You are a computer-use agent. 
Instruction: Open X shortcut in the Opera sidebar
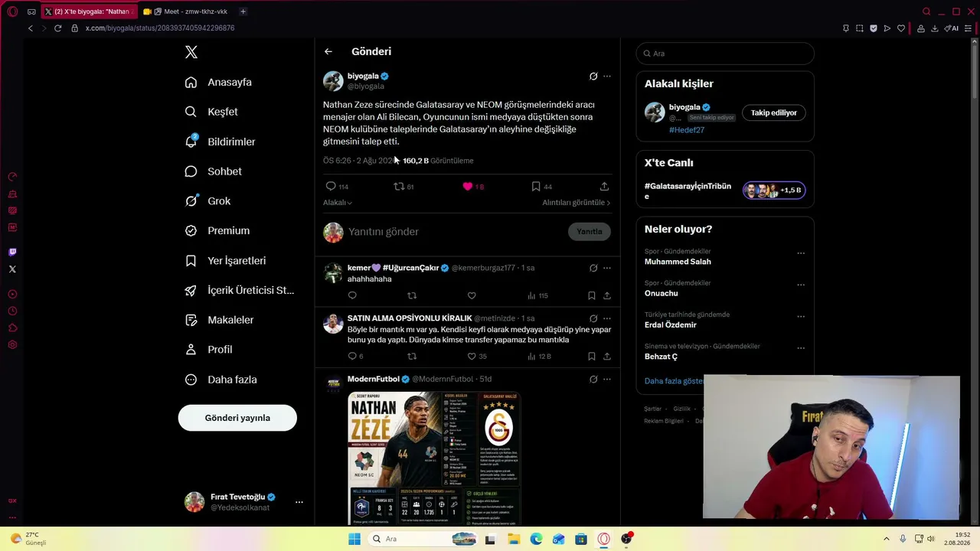tap(12, 269)
